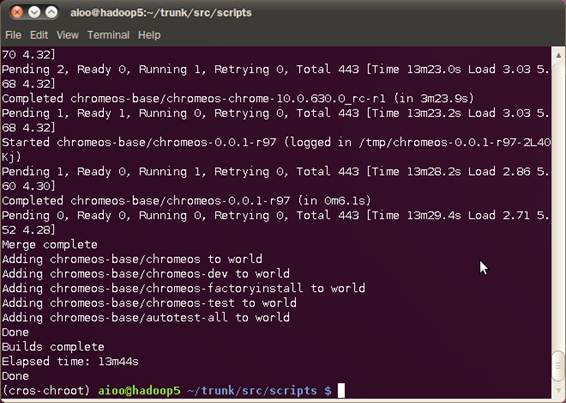Click 'Started chromeos-base/chromeos-0.0.1-r97' line
This screenshot has width=566, height=403.
click(276, 142)
